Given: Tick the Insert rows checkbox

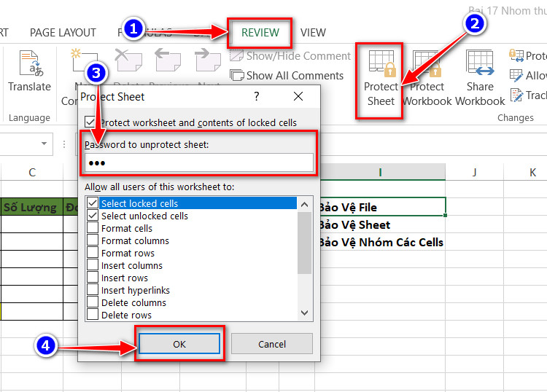Looking at the screenshot, I should tap(93, 278).
